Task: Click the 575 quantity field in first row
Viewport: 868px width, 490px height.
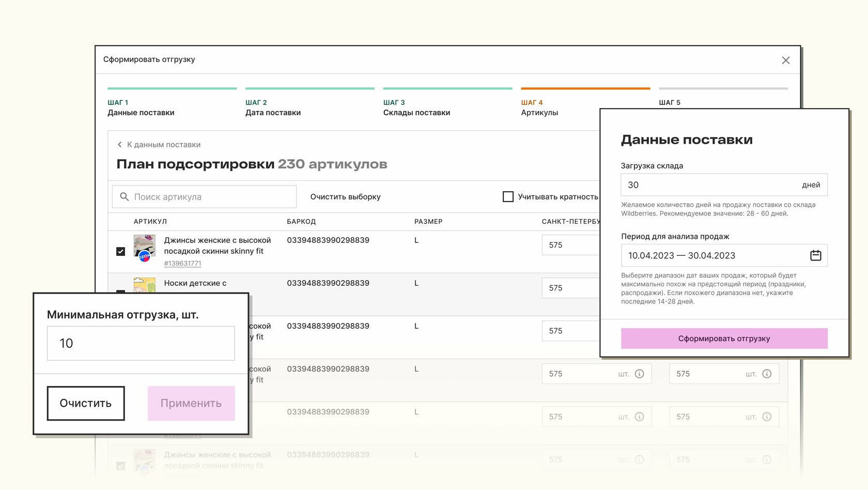Action: pyautogui.click(x=570, y=245)
